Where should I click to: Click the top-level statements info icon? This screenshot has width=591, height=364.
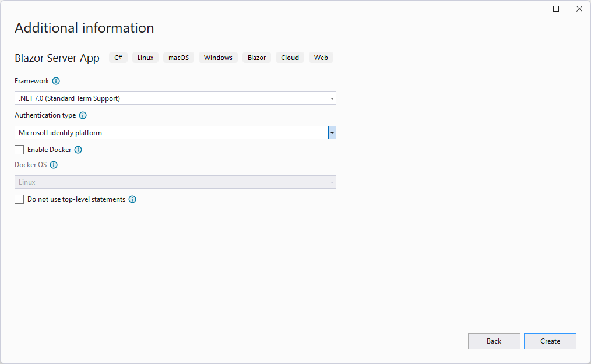pyautogui.click(x=132, y=199)
